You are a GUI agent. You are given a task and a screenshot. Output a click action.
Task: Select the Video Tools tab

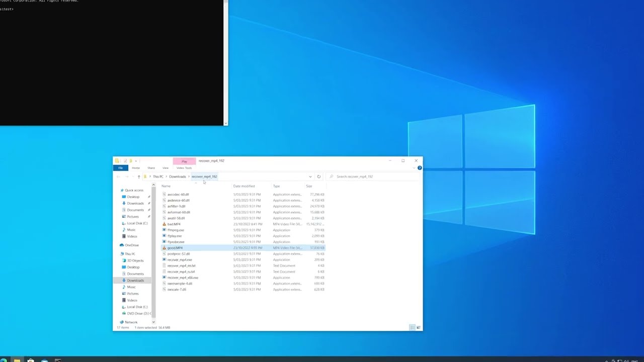tap(184, 168)
